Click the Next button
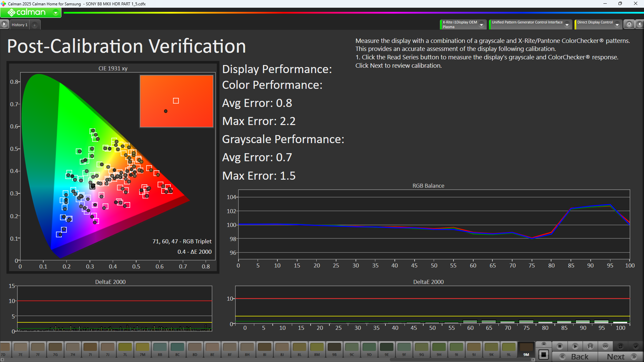Screen dimensions: 644x362 pyautogui.click(x=621, y=357)
